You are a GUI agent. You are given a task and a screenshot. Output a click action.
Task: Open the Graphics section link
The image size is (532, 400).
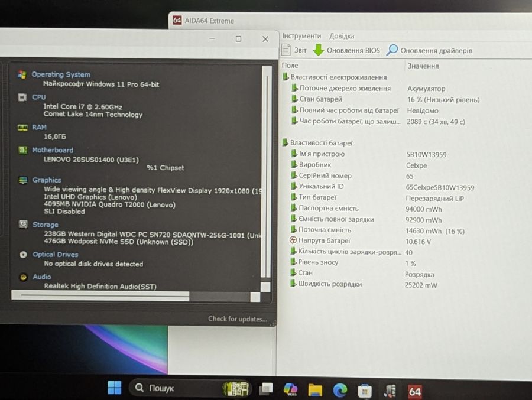(47, 180)
